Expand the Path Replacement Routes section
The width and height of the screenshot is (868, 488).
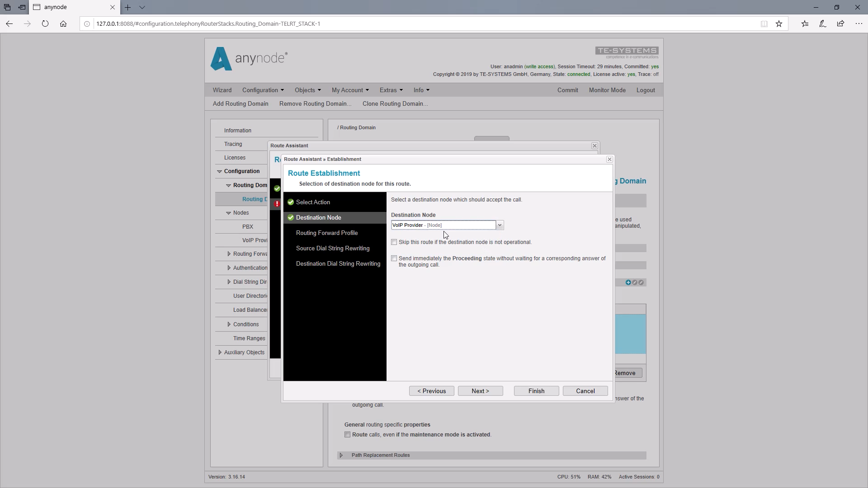coord(341,455)
